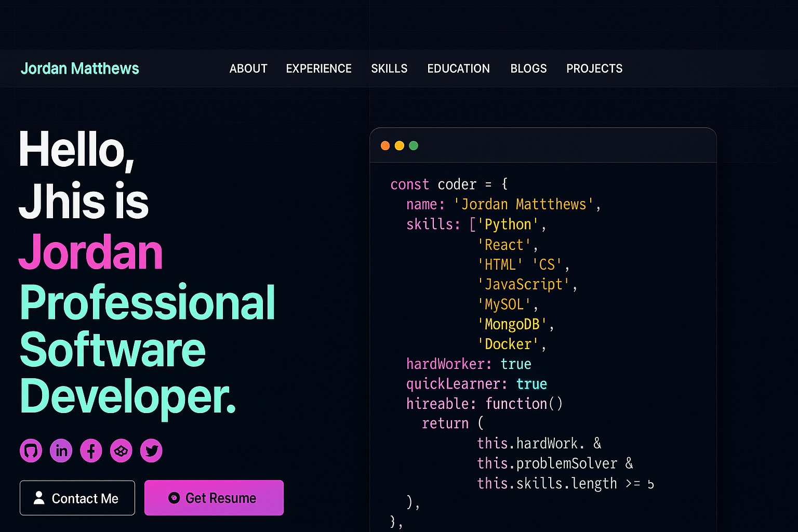Open the ABOUT navigation item
Viewport: 798px width, 532px height.
pyautogui.click(x=248, y=68)
